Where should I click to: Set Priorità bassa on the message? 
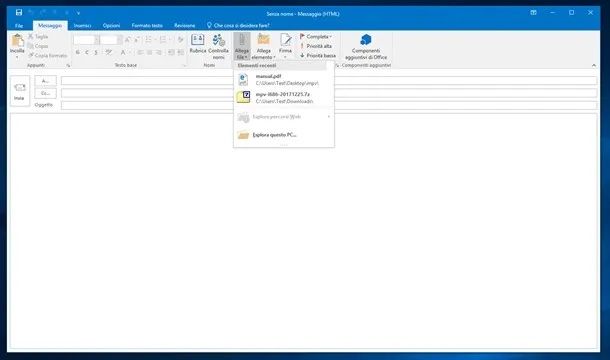(317, 55)
